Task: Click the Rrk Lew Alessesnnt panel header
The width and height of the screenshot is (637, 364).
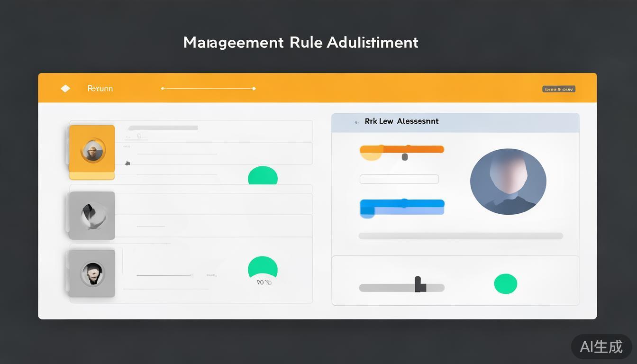Action: coord(455,122)
